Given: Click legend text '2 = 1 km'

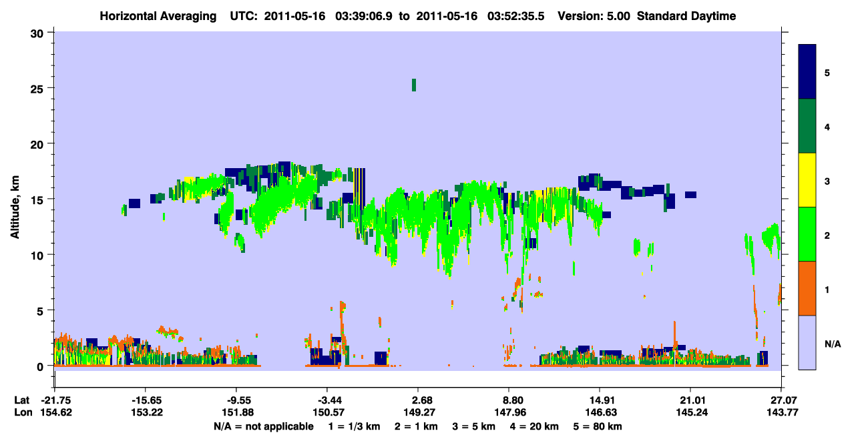Looking at the screenshot, I should tap(416, 426).
